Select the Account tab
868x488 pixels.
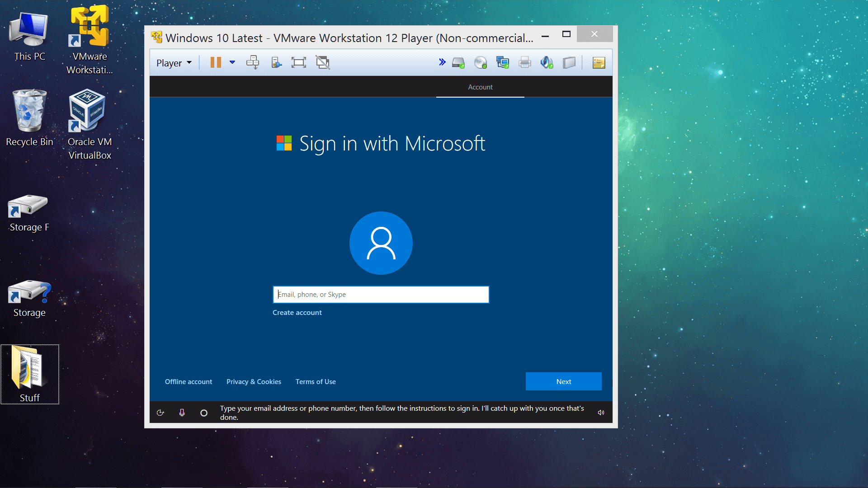[x=480, y=87]
